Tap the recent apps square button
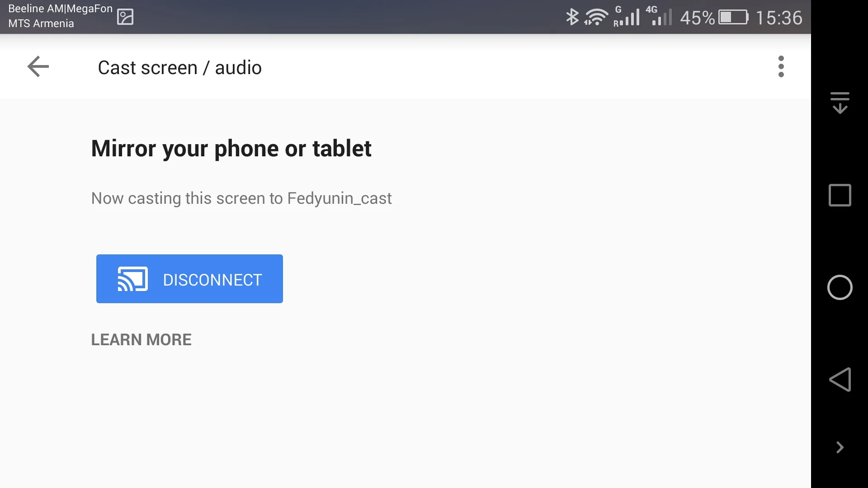Viewport: 868px width, 488px height. 840,195
